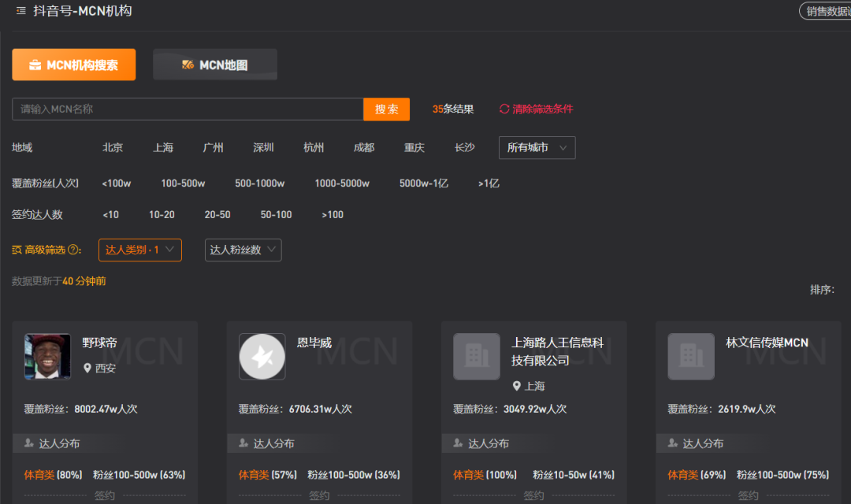Filter region by 重庆
This screenshot has height=504, width=851.
[414, 147]
